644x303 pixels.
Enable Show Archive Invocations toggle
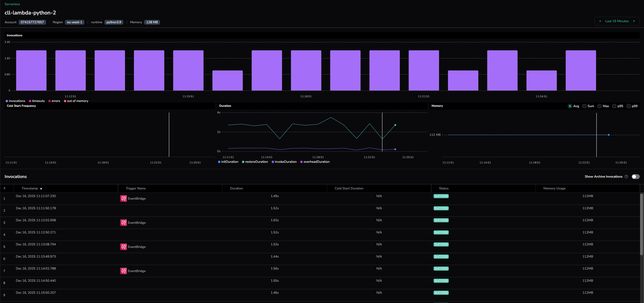635,177
